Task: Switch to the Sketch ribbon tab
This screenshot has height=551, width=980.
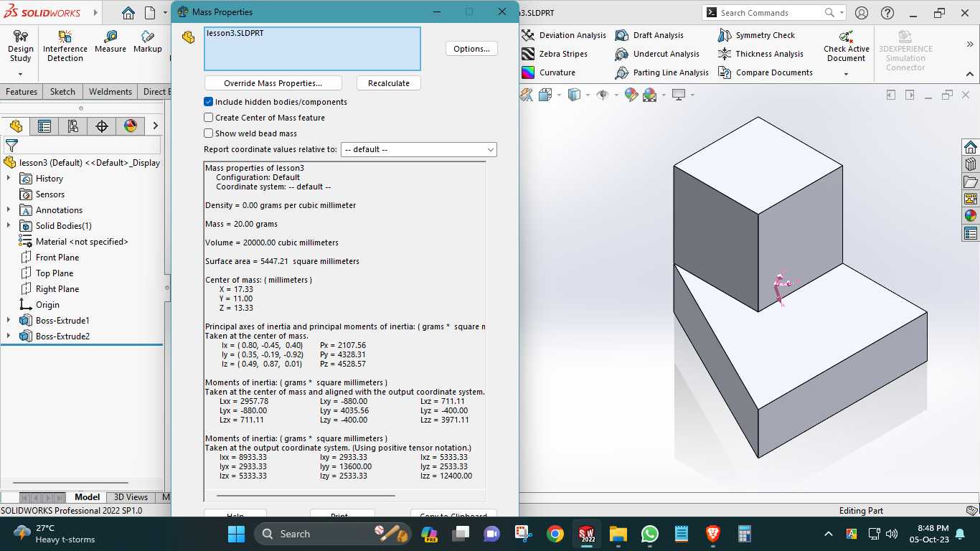Action: [62, 92]
